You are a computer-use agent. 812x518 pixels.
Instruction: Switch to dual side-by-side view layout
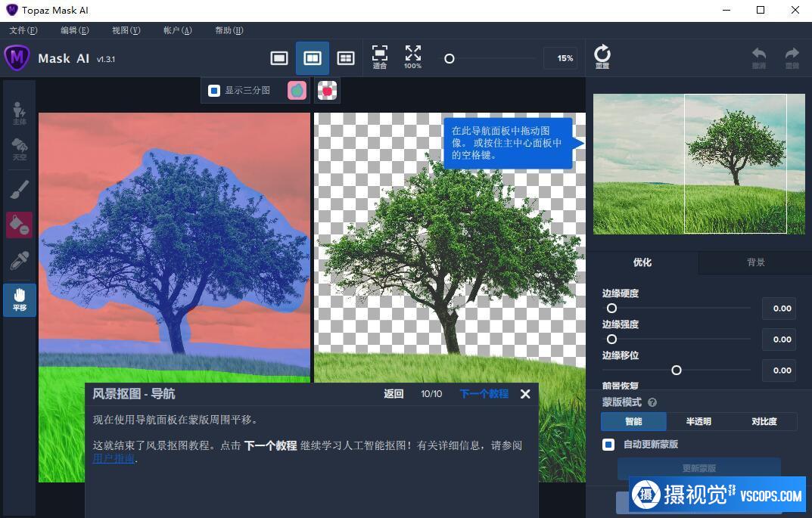point(313,58)
